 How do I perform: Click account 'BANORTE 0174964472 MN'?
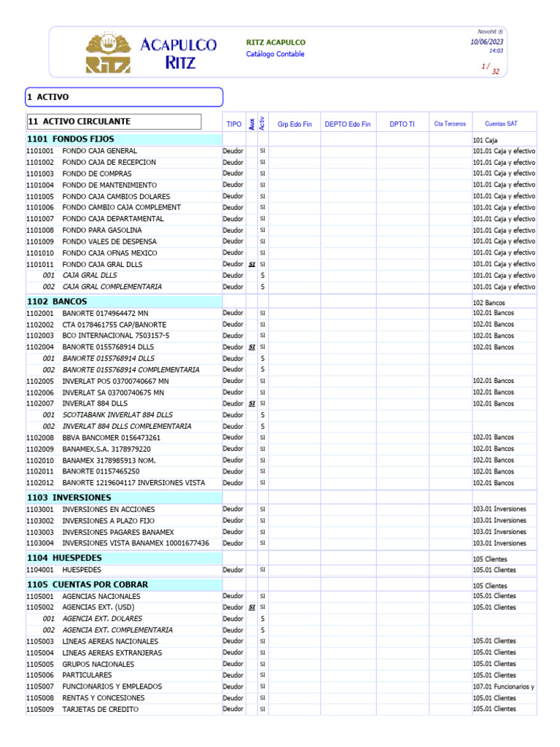[x=105, y=314]
